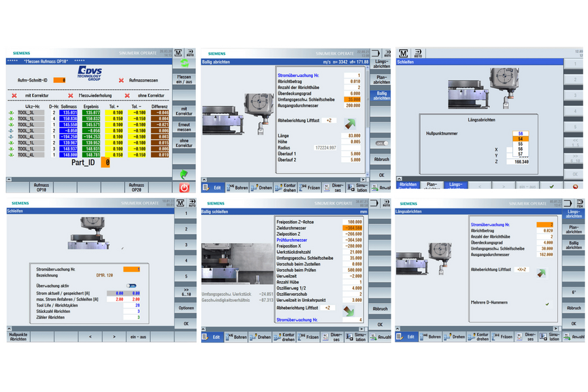
Task: Toggle the Aufmassmessen checkbox
Action: [x=121, y=80]
